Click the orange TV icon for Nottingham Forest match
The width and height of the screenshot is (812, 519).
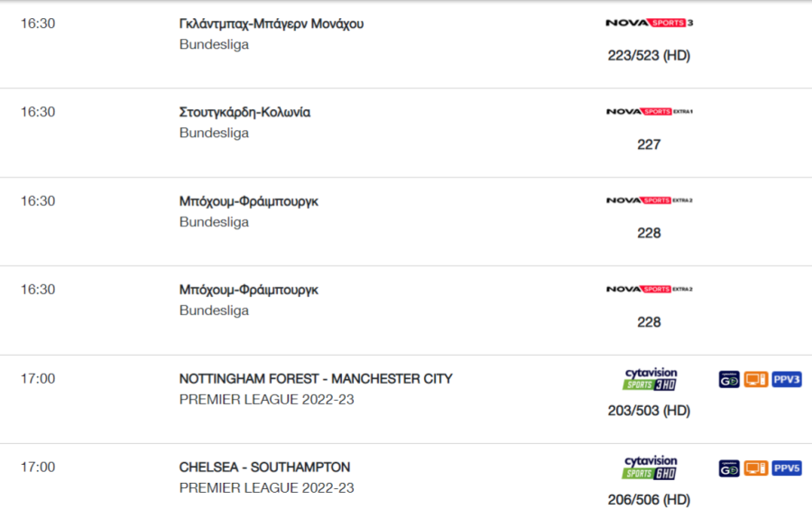755,379
